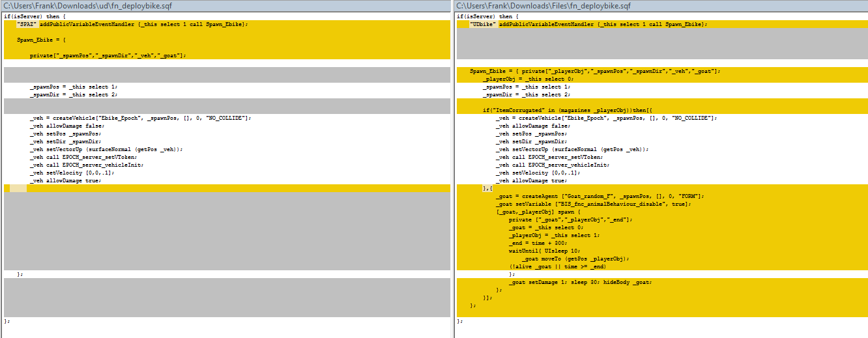Select the "SPAZ" addPublicVariableEventHandler line
The width and height of the screenshot is (868, 338).
pos(132,24)
